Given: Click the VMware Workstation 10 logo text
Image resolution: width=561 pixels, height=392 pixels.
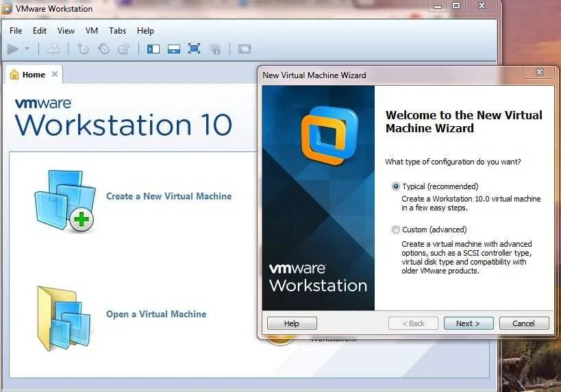Looking at the screenshot, I should pyautogui.click(x=123, y=117).
